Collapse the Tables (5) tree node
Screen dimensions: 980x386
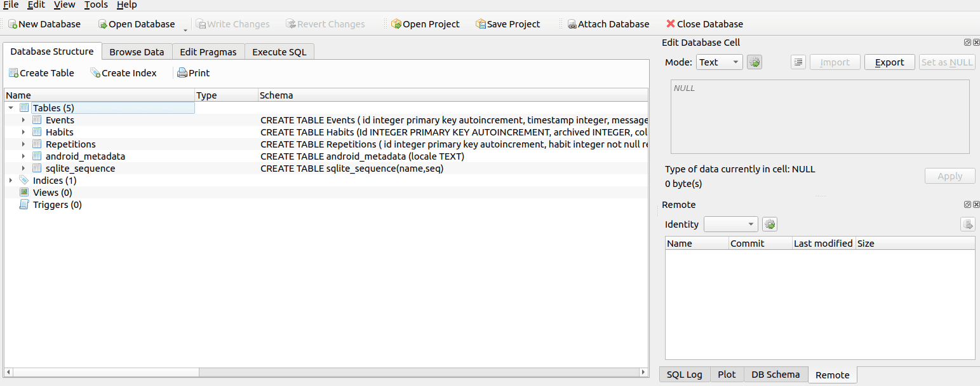coord(11,108)
